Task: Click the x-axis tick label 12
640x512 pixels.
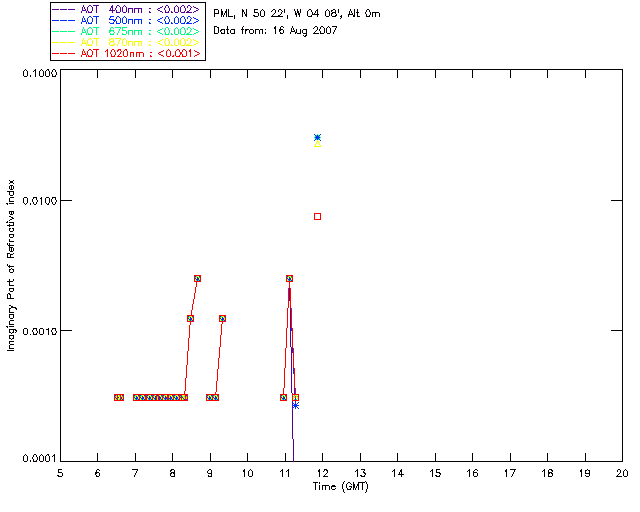Action: (x=322, y=473)
